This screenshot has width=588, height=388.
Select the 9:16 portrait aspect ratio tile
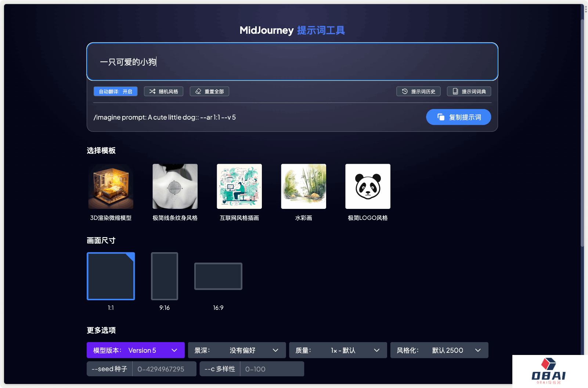(x=164, y=276)
